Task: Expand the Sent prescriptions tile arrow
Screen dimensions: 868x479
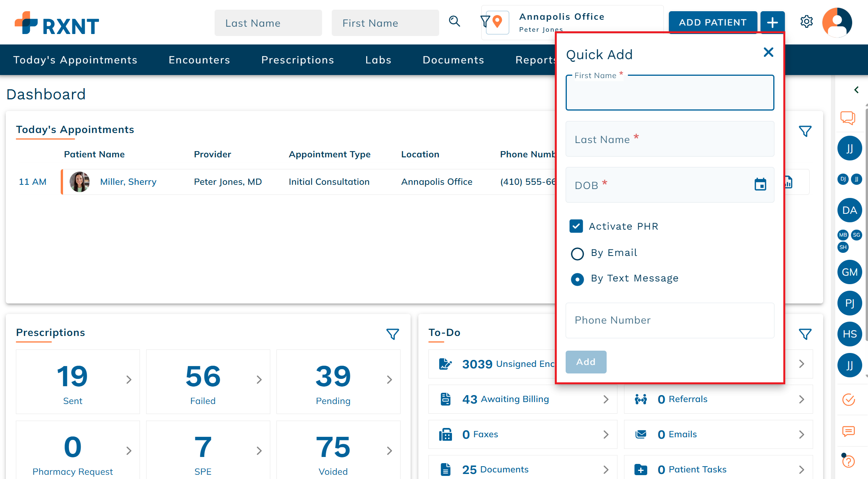Action: pos(129,380)
